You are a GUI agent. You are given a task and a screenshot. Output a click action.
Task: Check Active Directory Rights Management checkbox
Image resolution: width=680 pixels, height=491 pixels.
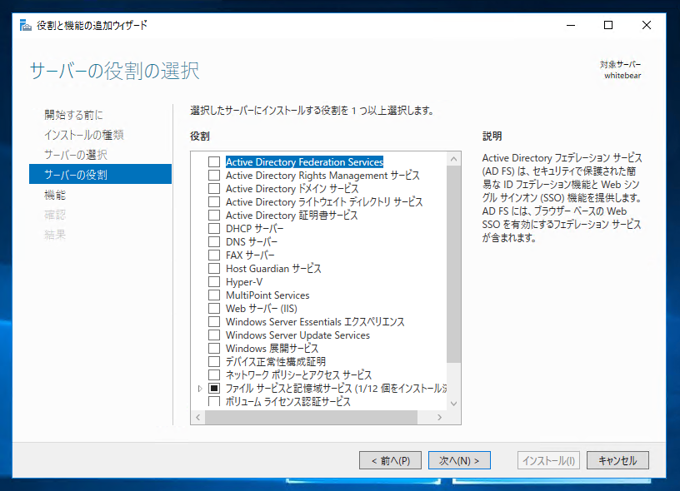(214, 175)
